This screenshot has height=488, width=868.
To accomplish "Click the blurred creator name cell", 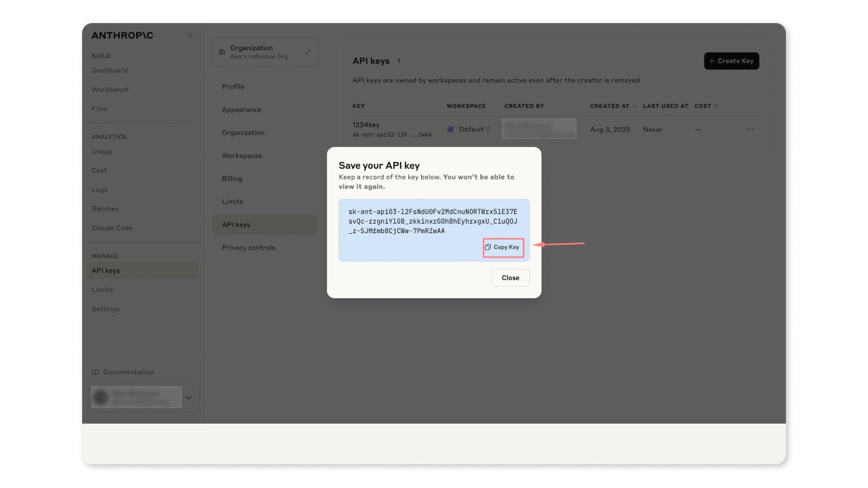I will [x=539, y=129].
